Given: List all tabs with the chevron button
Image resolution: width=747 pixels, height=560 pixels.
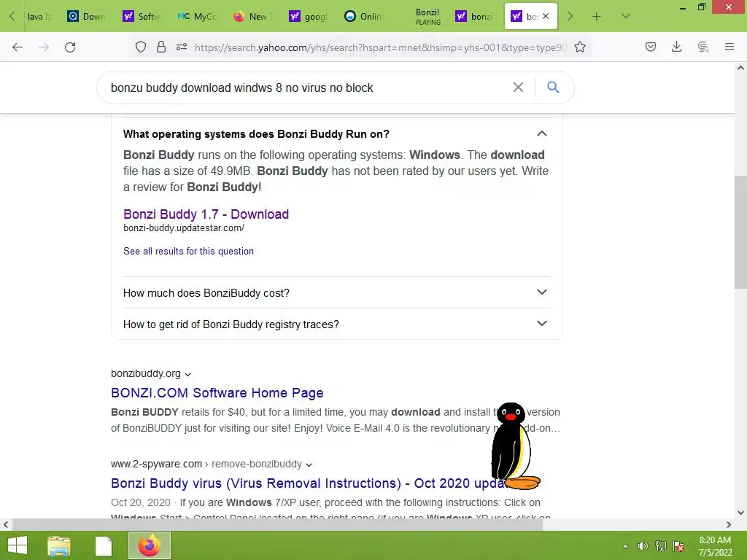Looking at the screenshot, I should 626,17.
